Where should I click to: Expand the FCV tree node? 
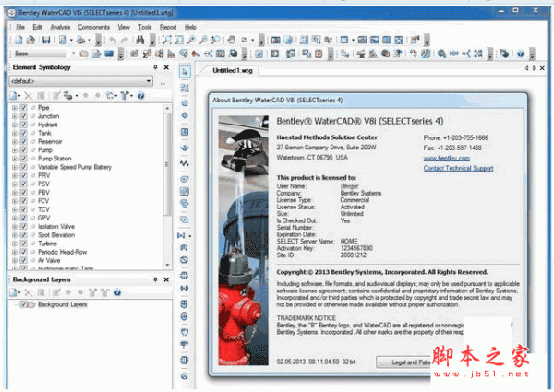point(15,201)
